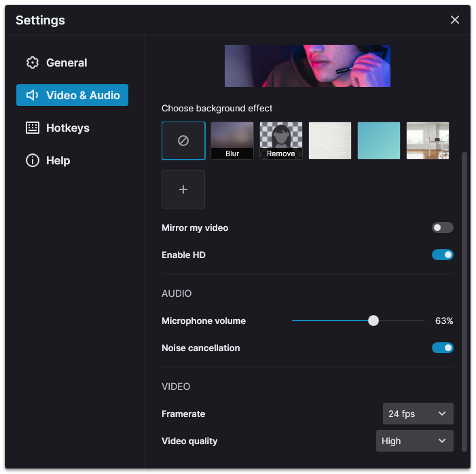Add a custom background with plus button
The width and height of the screenshot is (476, 474).
tap(183, 189)
